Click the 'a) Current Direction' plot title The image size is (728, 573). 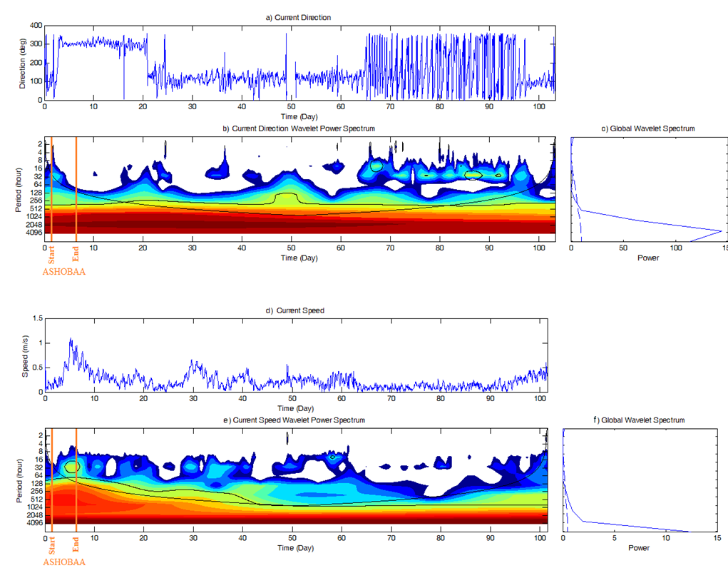[298, 17]
